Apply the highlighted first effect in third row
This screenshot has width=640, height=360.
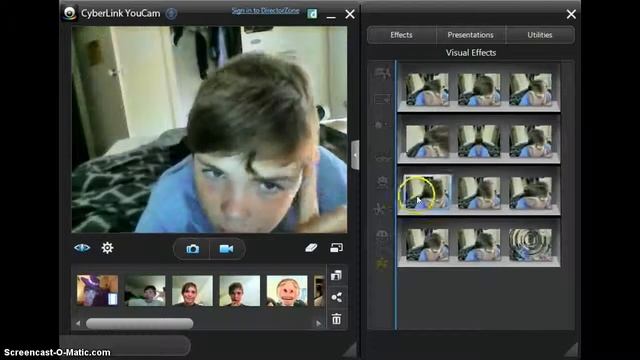[x=427, y=192]
